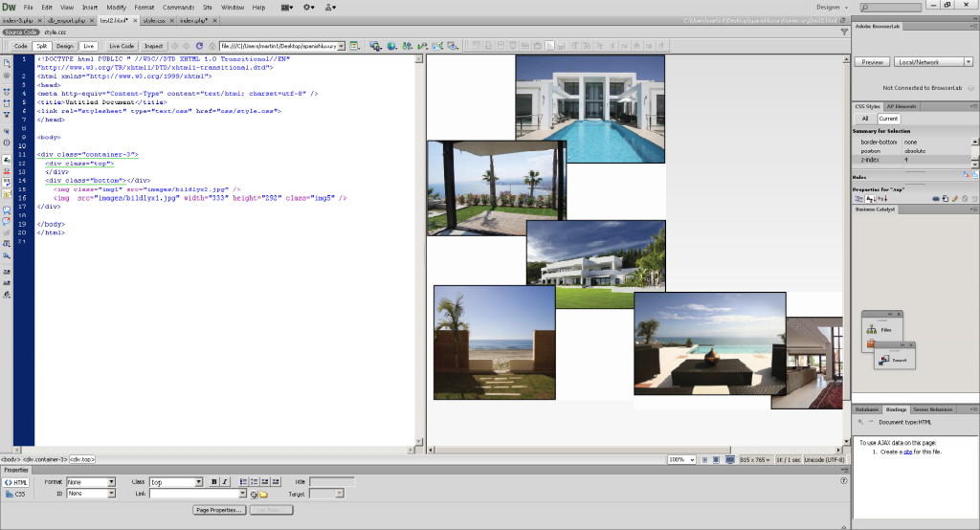The height and width of the screenshot is (530, 980).
Task: Click the Attach Style Sheet link icon
Action: tap(936, 199)
